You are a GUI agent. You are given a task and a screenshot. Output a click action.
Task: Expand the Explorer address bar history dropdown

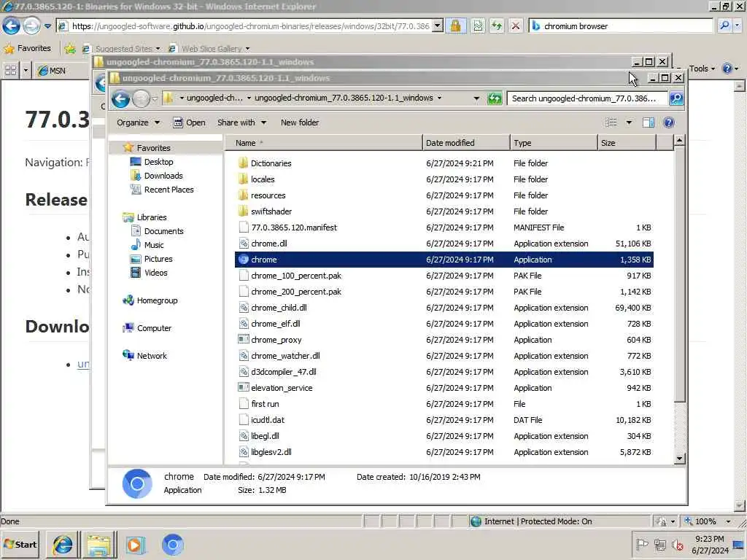476,98
